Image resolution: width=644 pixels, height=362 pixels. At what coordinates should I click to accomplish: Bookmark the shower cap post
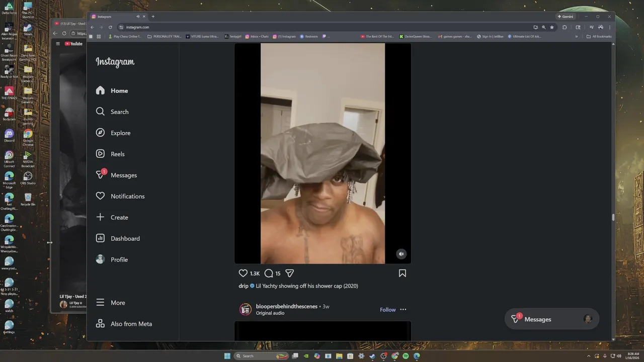click(403, 274)
